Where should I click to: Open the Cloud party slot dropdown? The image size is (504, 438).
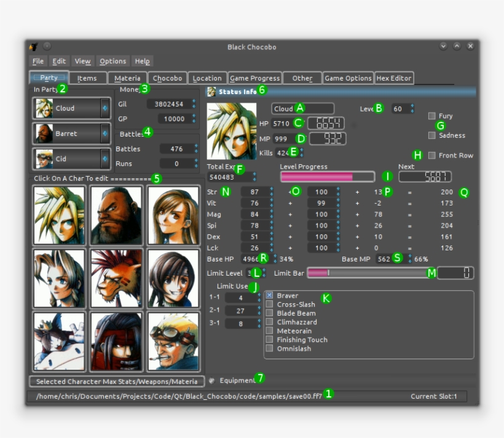coord(104,108)
